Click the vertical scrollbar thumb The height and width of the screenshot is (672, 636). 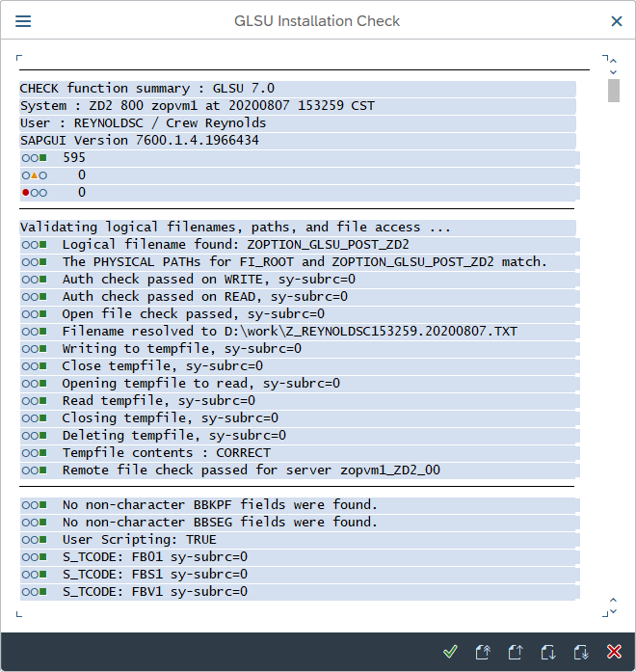point(614,91)
